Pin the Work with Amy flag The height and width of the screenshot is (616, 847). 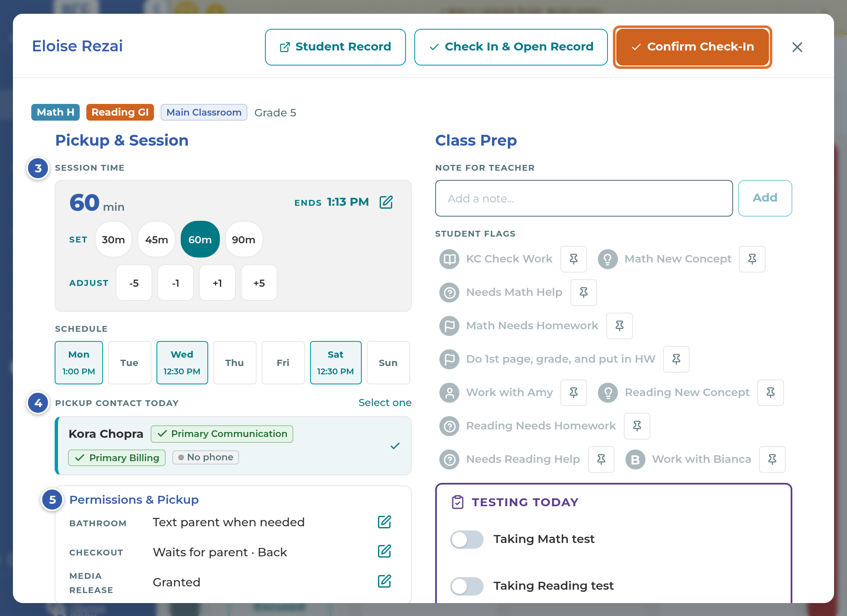pyautogui.click(x=574, y=393)
